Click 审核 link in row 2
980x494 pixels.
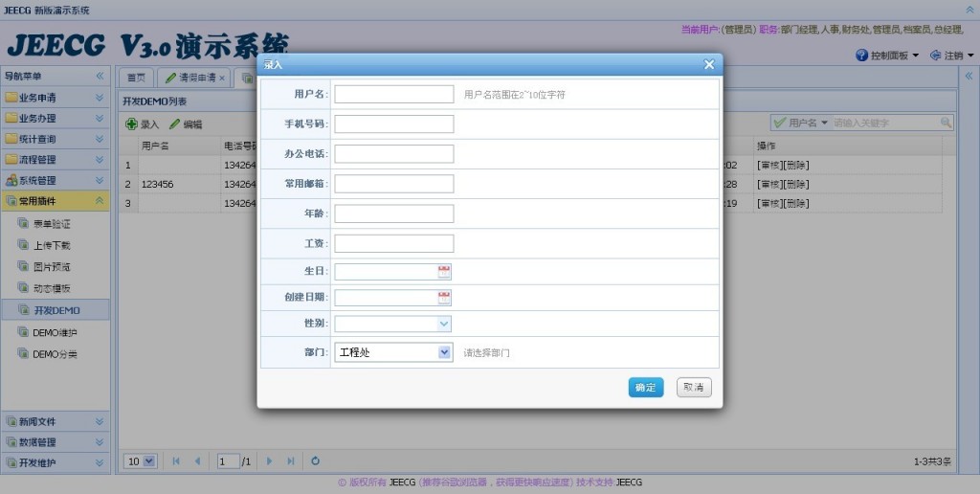pyautogui.click(x=769, y=184)
